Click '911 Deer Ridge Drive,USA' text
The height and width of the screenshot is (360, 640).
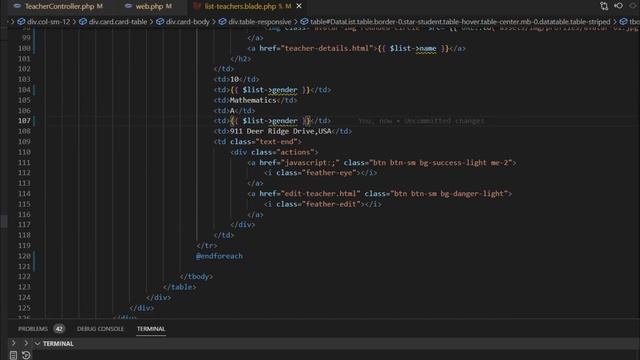coord(281,131)
